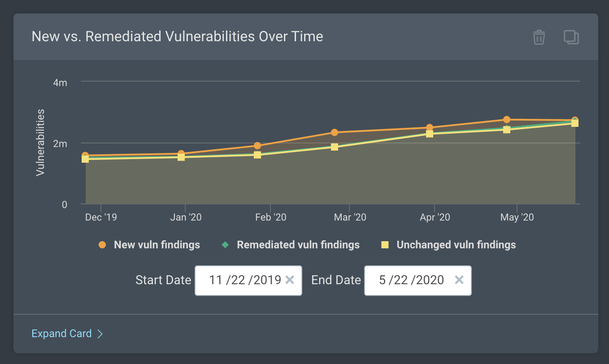Click the chevron next to Expand Card
This screenshot has height=364, width=609.
[100, 334]
